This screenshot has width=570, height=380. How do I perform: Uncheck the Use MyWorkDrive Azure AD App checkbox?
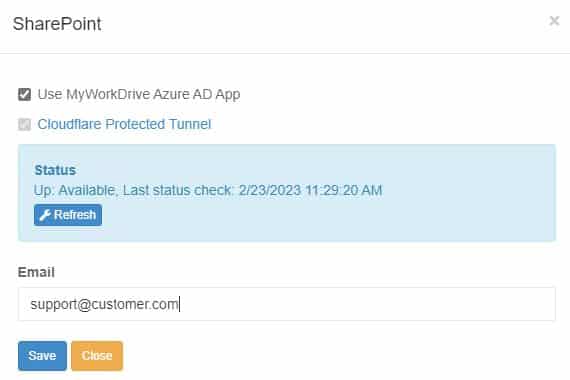pyautogui.click(x=24, y=95)
